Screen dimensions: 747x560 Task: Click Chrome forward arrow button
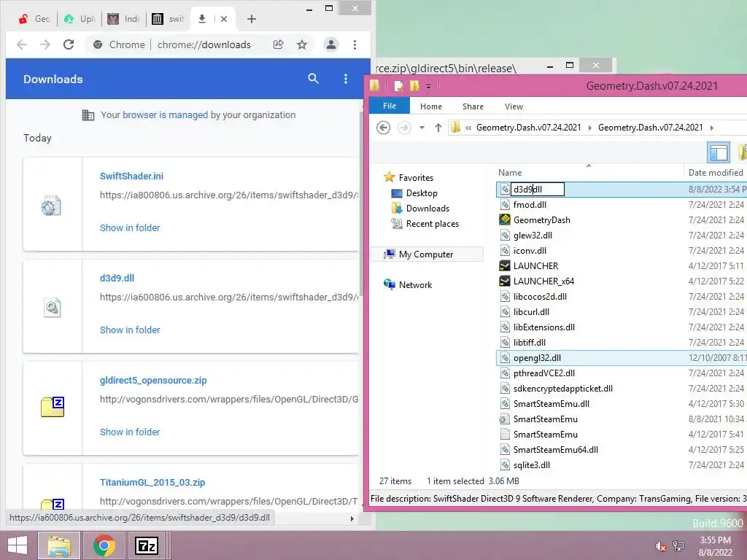(x=45, y=44)
